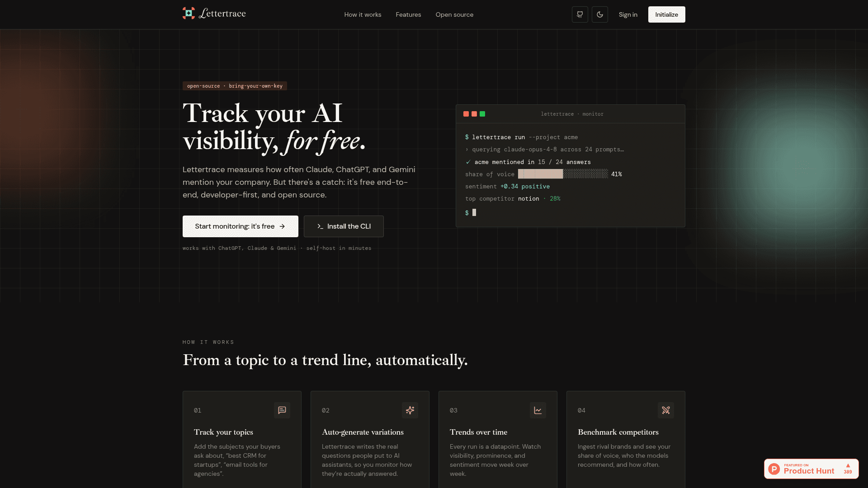Click the red terminal window dot
868x488 pixels.
[x=466, y=114]
